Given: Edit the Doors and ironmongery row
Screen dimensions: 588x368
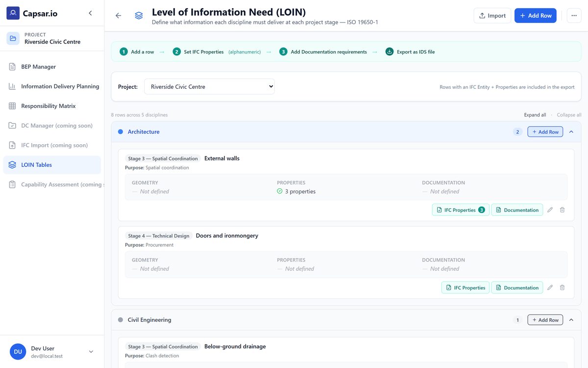Looking at the screenshot, I should coord(550,288).
